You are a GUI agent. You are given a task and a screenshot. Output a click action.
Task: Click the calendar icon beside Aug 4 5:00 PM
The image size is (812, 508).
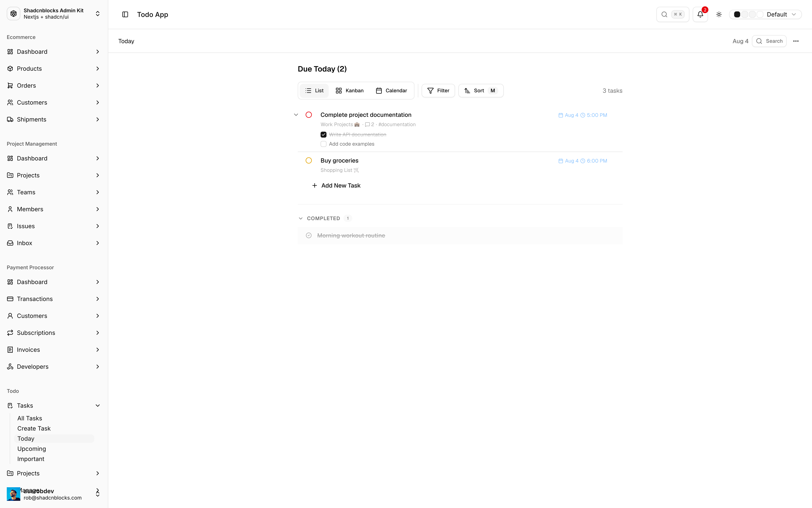[561, 115]
